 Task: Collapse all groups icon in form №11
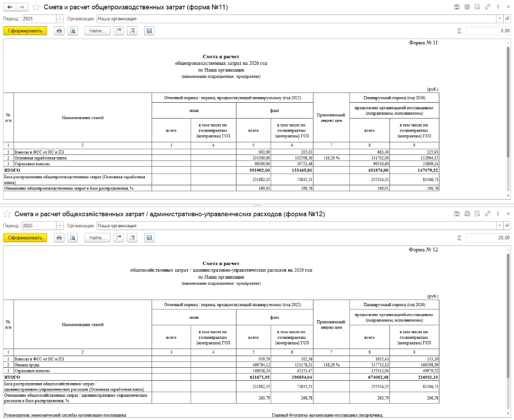(118, 31)
